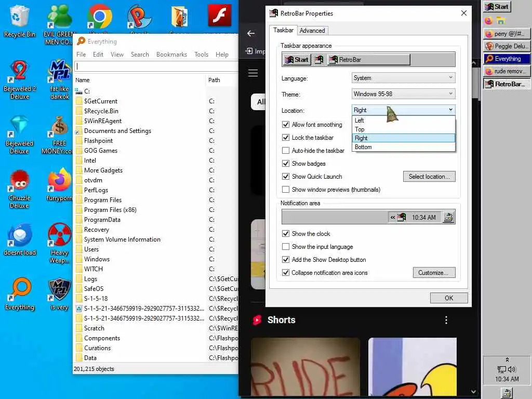Toggle Show the clock checkbox

286,233
